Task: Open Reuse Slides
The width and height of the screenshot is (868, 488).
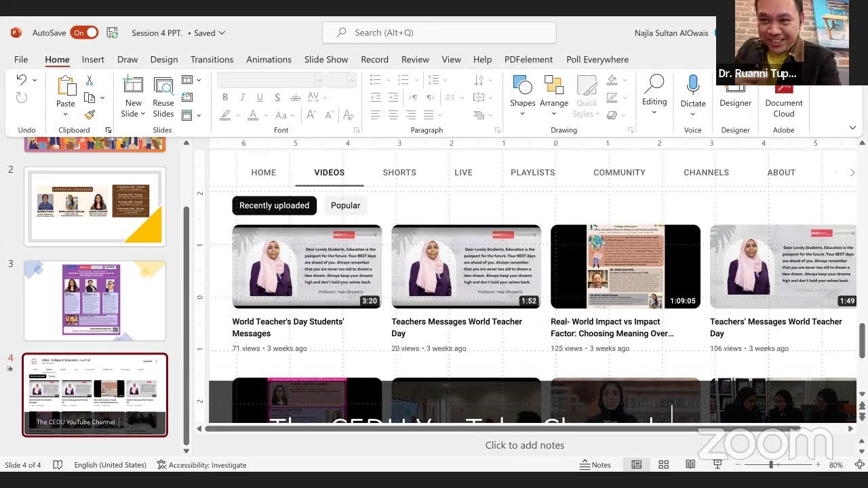Action: click(163, 96)
